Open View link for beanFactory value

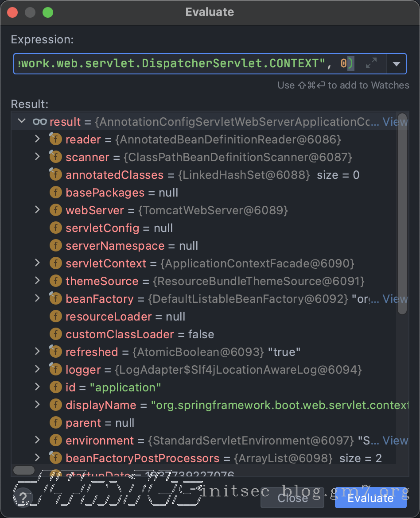pyautogui.click(x=395, y=299)
